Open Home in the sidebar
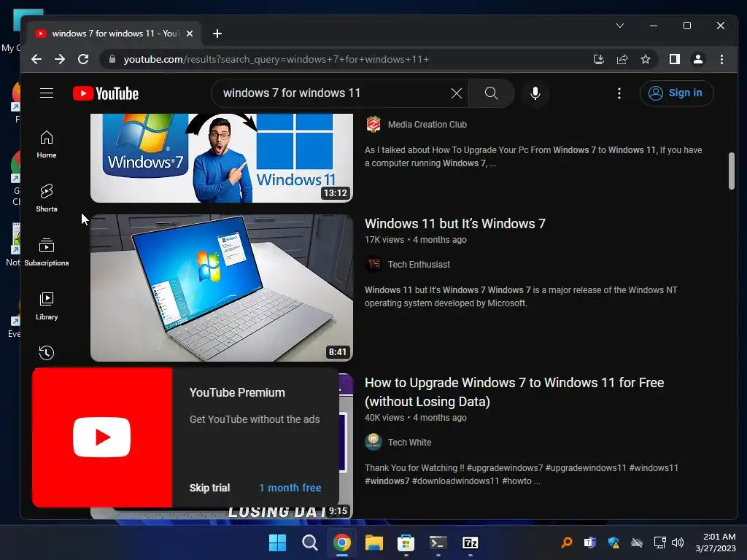The height and width of the screenshot is (560, 747). pos(46,144)
